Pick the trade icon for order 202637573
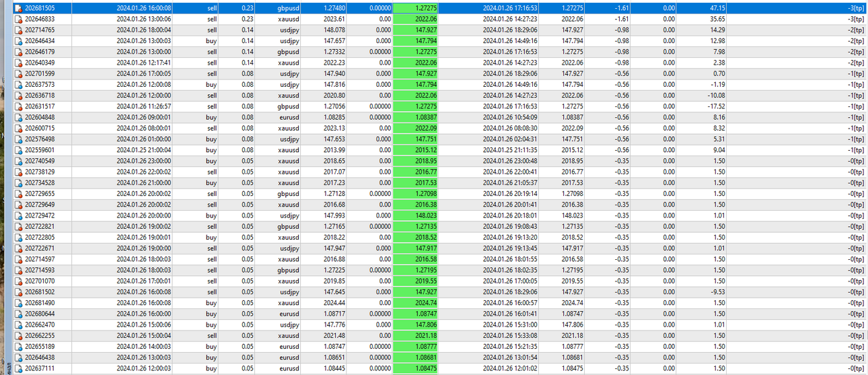868x375 pixels. tap(18, 85)
